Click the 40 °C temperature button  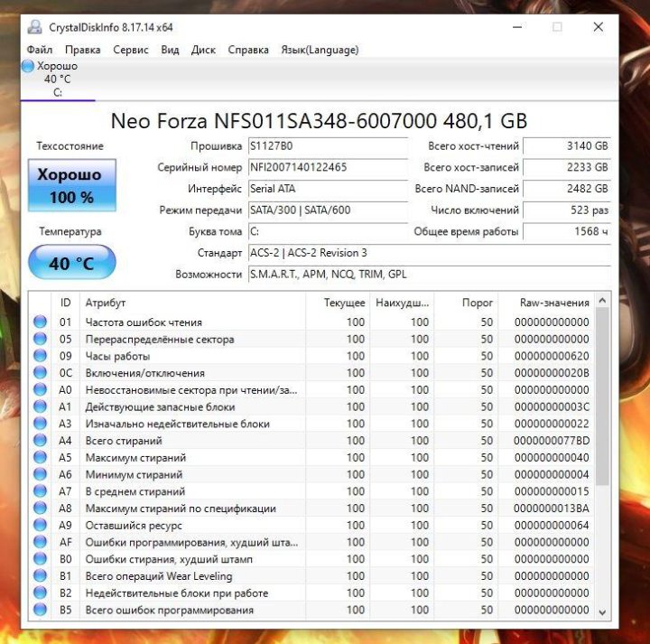pos(71,264)
